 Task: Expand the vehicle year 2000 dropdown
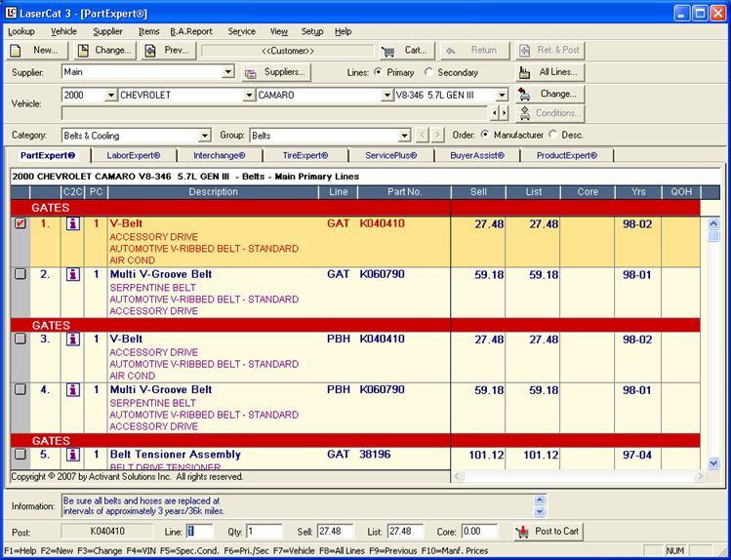click(x=109, y=96)
